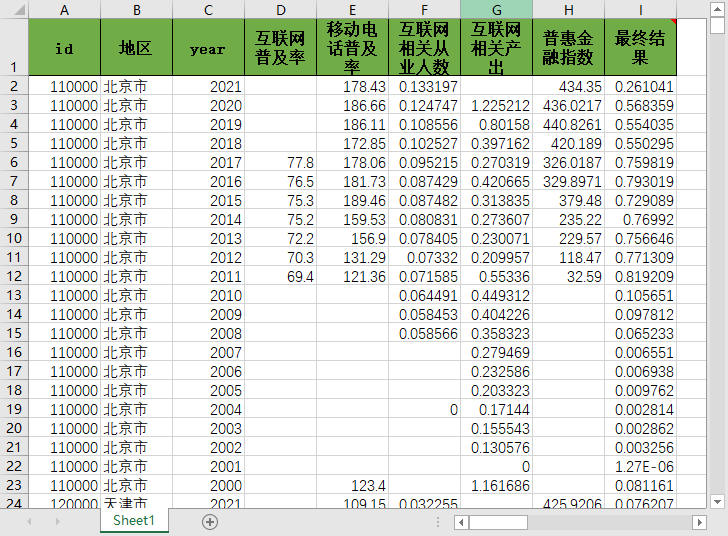This screenshot has height=536, width=728.
Task: Select cell containing 0.273607
Action: pos(496,220)
